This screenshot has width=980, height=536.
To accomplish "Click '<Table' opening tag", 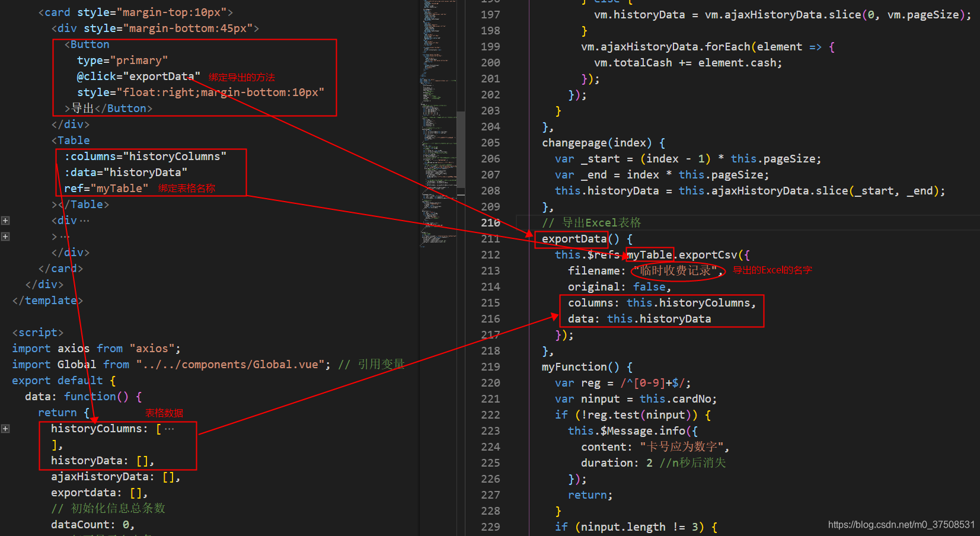I will tap(71, 141).
